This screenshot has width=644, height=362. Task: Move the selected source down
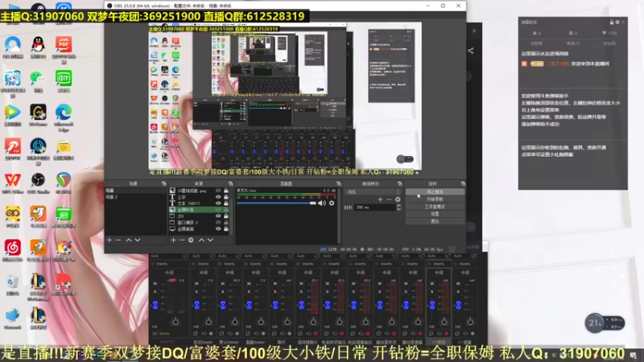pos(210,240)
